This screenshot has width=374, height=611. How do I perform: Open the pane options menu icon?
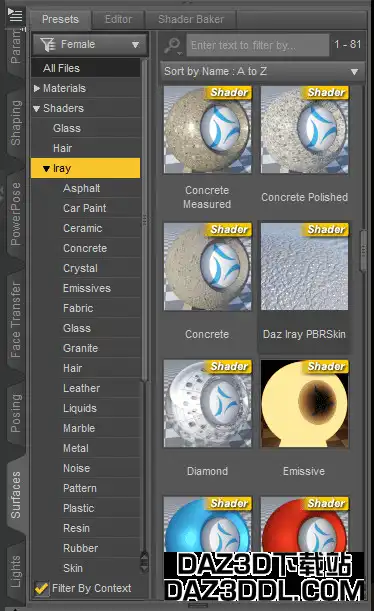pos(16,15)
